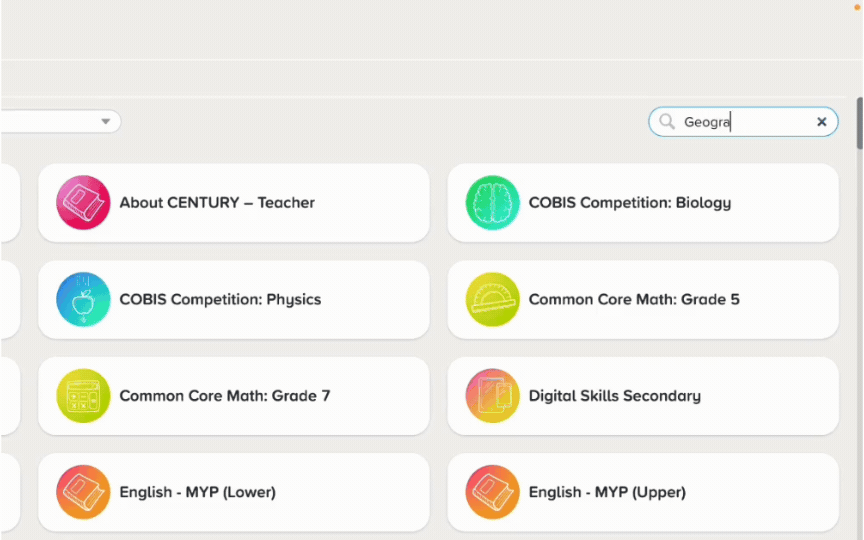Open the COBIS Competition: Biology course
The image size is (864, 540).
(643, 203)
